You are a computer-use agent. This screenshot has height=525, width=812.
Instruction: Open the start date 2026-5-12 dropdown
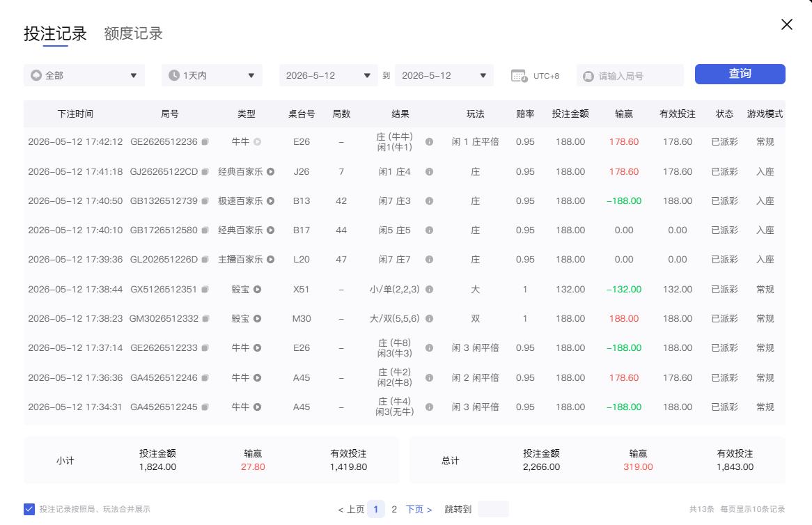point(328,76)
